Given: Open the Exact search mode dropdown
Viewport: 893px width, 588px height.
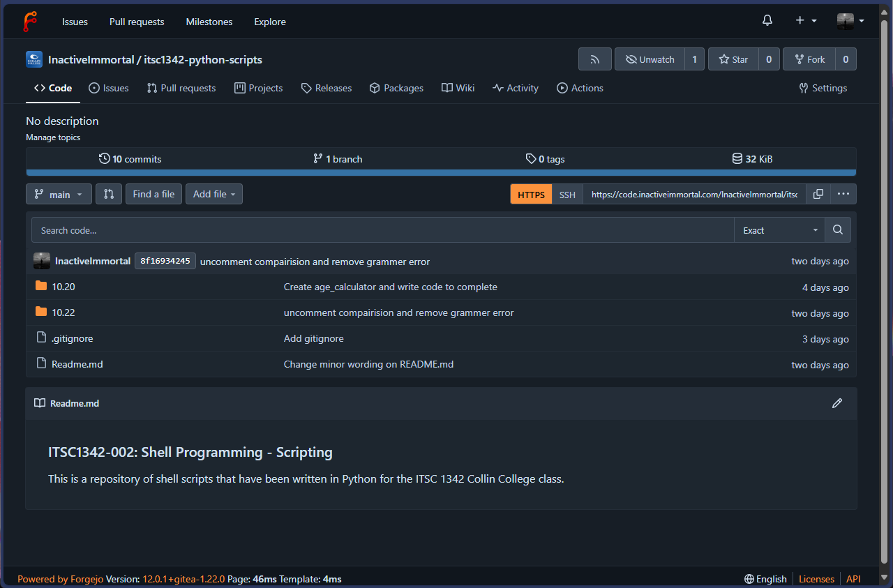Looking at the screenshot, I should click(779, 229).
